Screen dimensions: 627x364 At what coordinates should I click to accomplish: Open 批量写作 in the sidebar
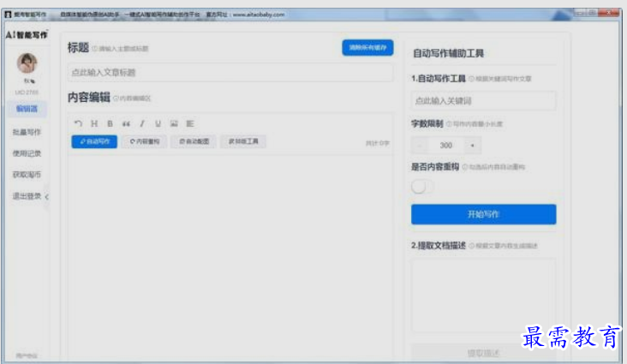point(27,132)
